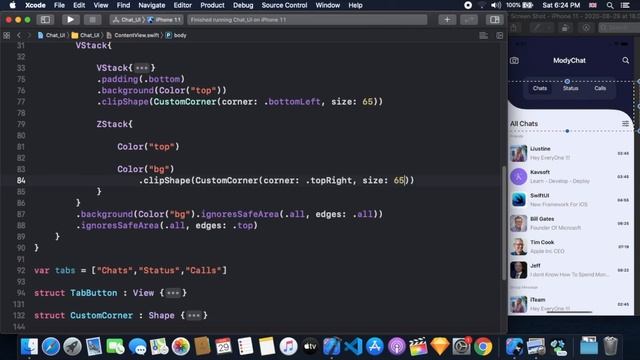Add editor on right icon

(x=500, y=36)
